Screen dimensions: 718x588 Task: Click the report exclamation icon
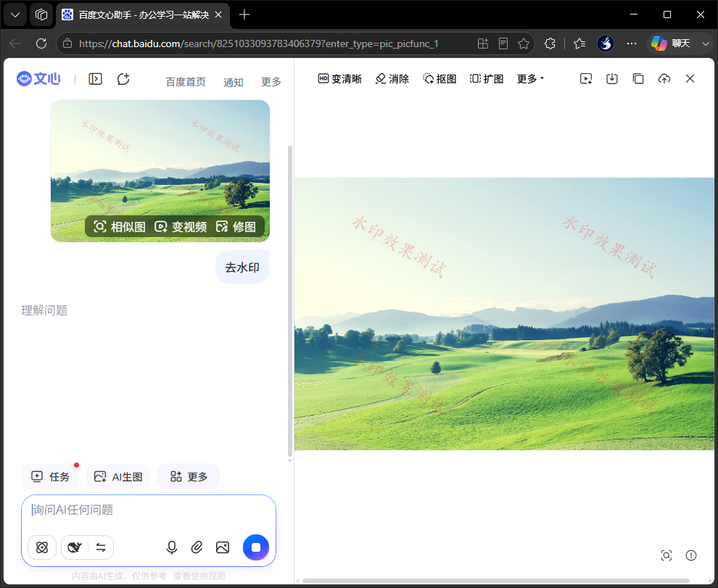[691, 555]
